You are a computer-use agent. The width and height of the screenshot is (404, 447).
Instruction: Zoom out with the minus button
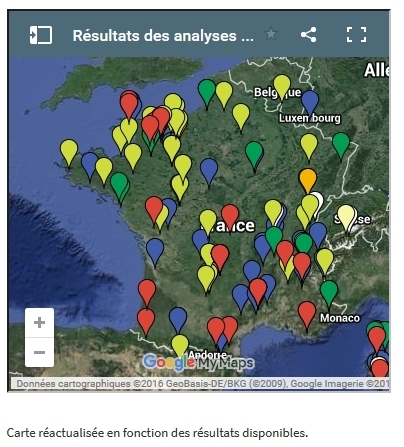tap(39, 352)
